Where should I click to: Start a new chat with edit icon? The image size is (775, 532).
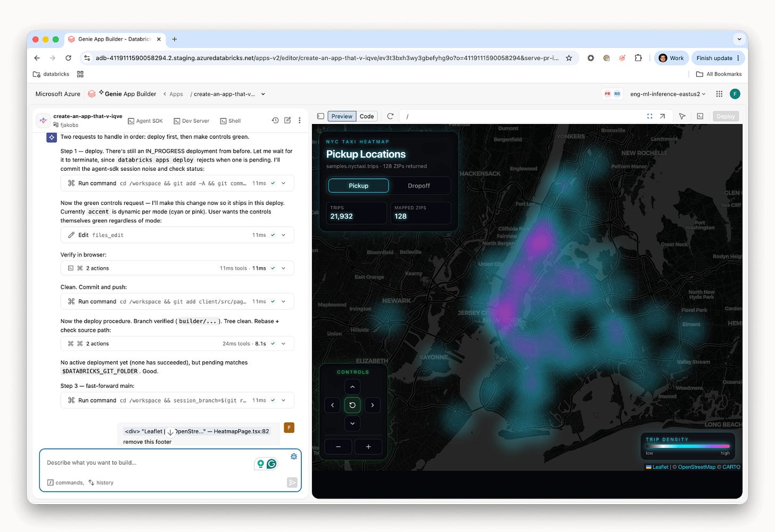tap(287, 120)
